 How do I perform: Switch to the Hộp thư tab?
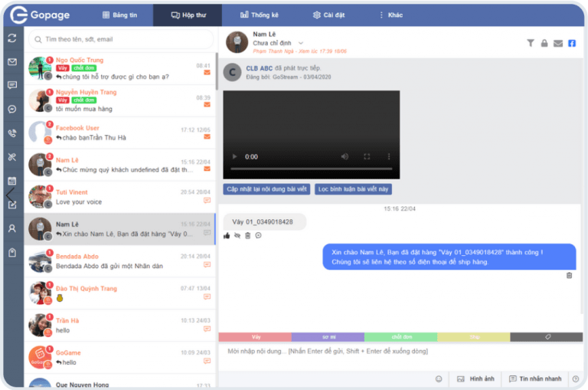(188, 15)
